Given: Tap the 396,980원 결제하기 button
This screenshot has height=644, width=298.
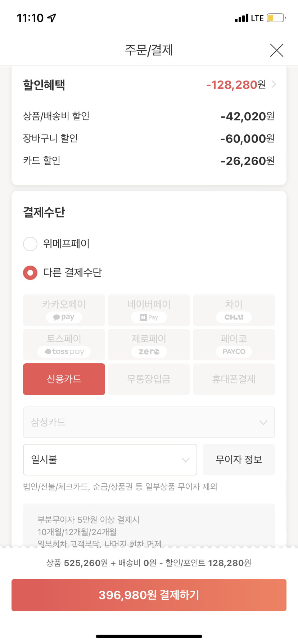Looking at the screenshot, I should (149, 595).
